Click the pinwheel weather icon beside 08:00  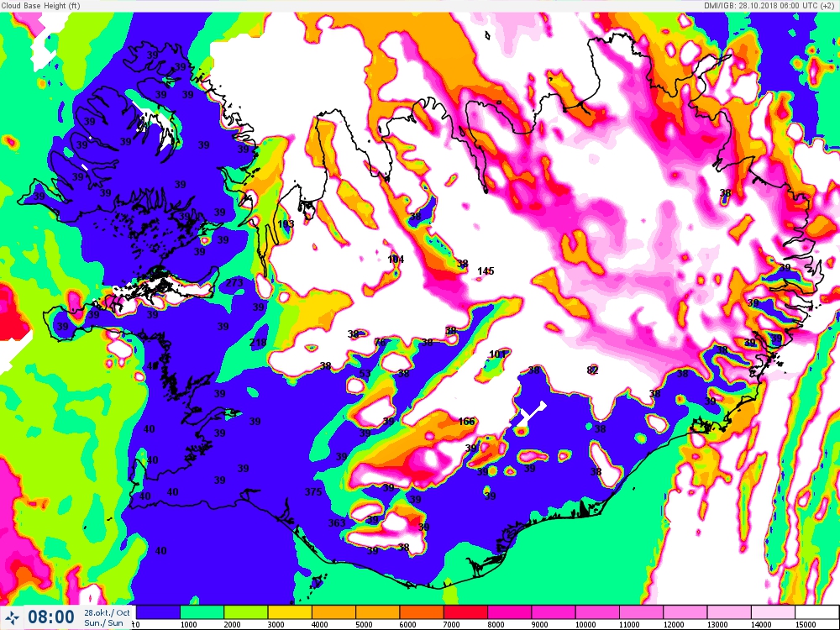(x=12, y=617)
